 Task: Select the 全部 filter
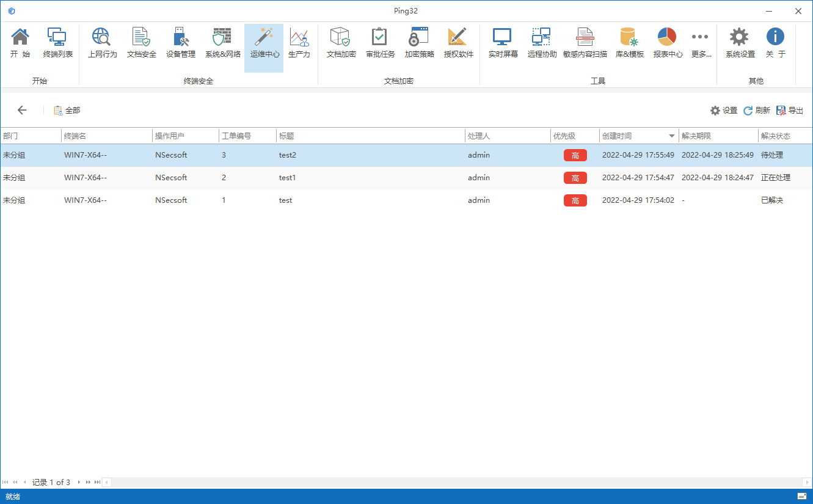pyautogui.click(x=67, y=111)
